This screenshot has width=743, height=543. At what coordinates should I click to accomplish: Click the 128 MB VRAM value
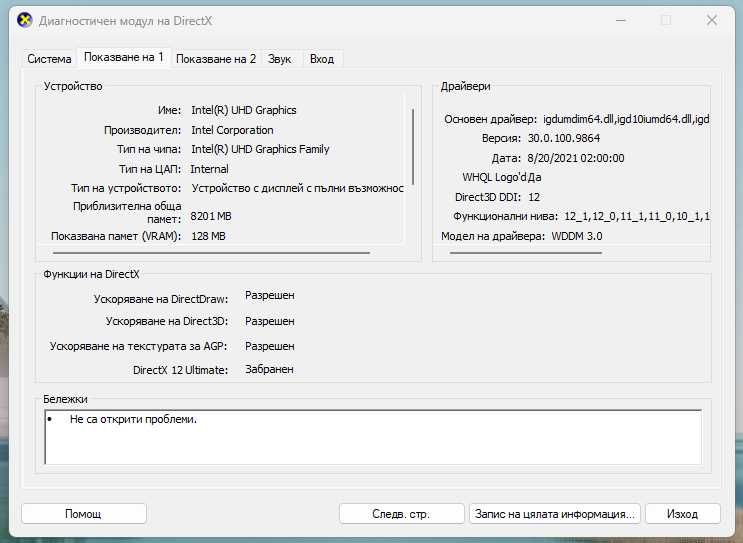pos(208,236)
